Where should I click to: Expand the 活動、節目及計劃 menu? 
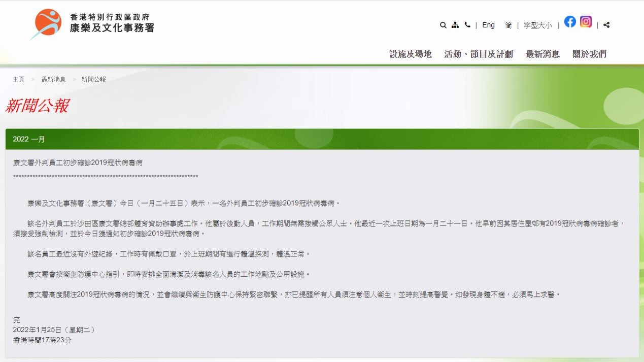pos(479,54)
